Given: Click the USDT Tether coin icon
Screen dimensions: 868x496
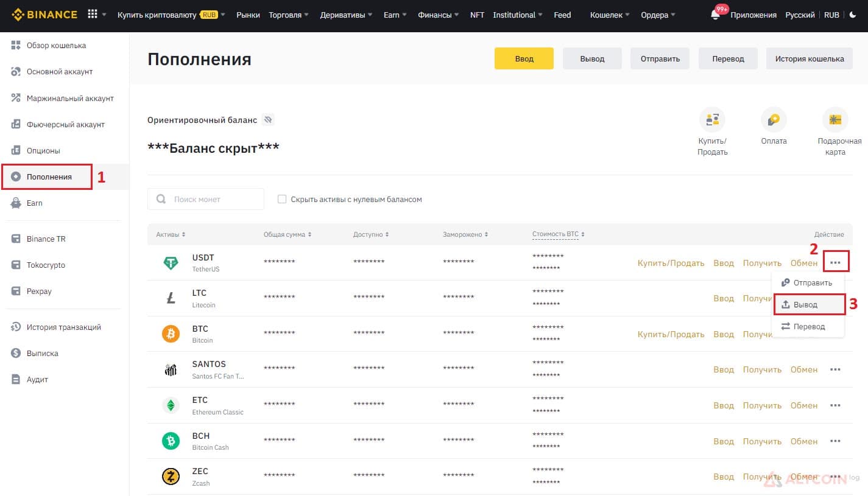Looking at the screenshot, I should pos(171,263).
